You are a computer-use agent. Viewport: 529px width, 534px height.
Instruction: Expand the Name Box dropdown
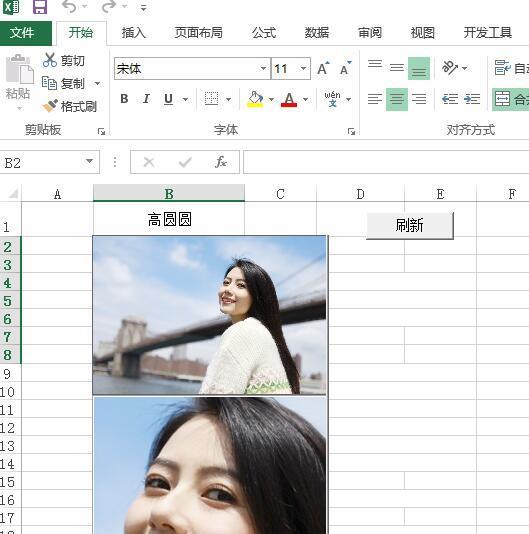click(90, 161)
